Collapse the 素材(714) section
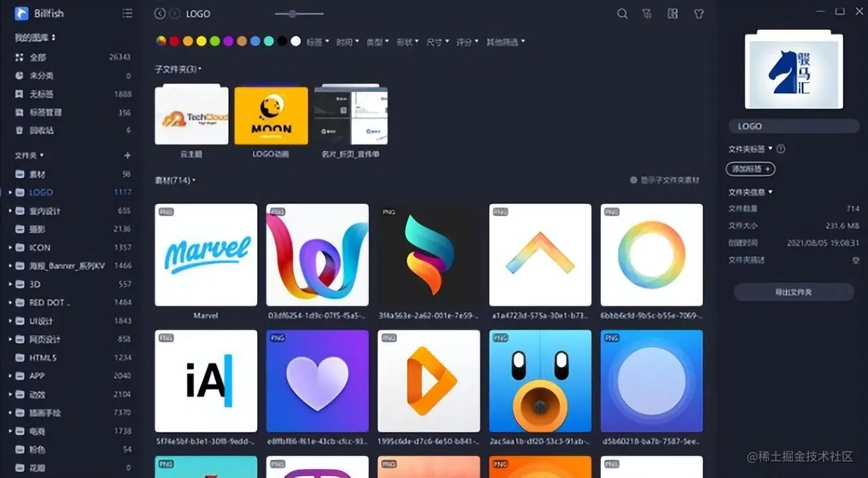868x478 pixels. (x=175, y=180)
